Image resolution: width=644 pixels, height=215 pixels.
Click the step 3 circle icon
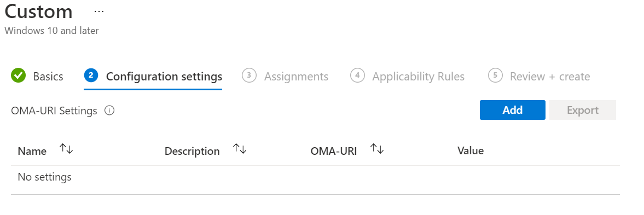tap(249, 75)
